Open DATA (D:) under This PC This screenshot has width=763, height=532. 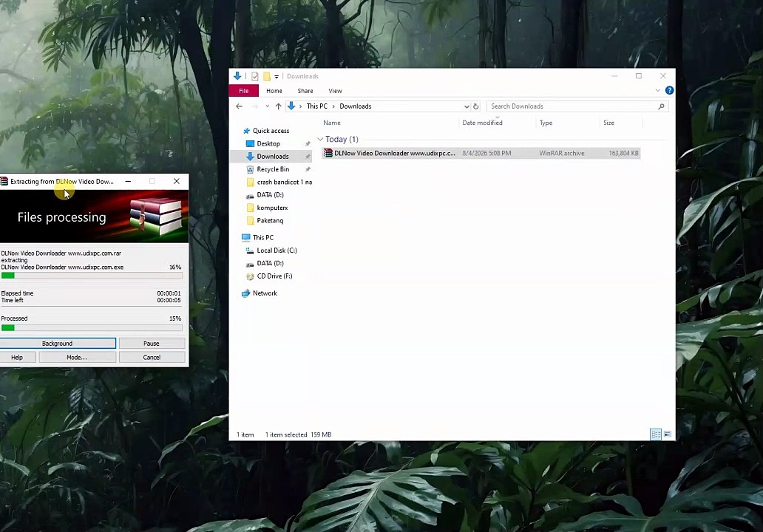coord(270,263)
